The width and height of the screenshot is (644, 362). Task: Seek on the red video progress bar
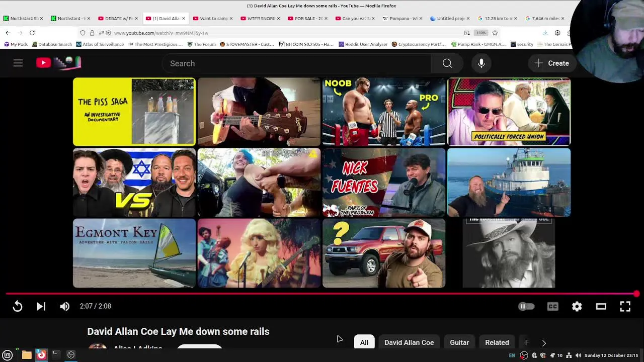322,294
